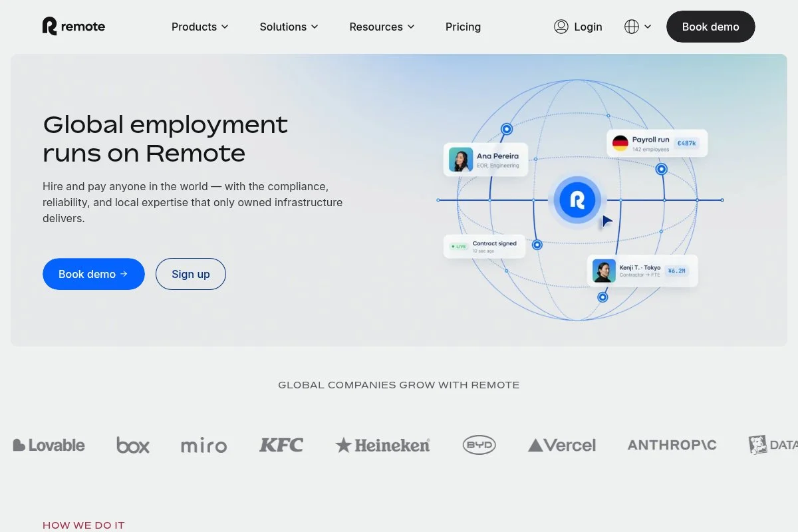Select the Contract signed card
The width and height of the screenshot is (798, 532).
coord(485,246)
